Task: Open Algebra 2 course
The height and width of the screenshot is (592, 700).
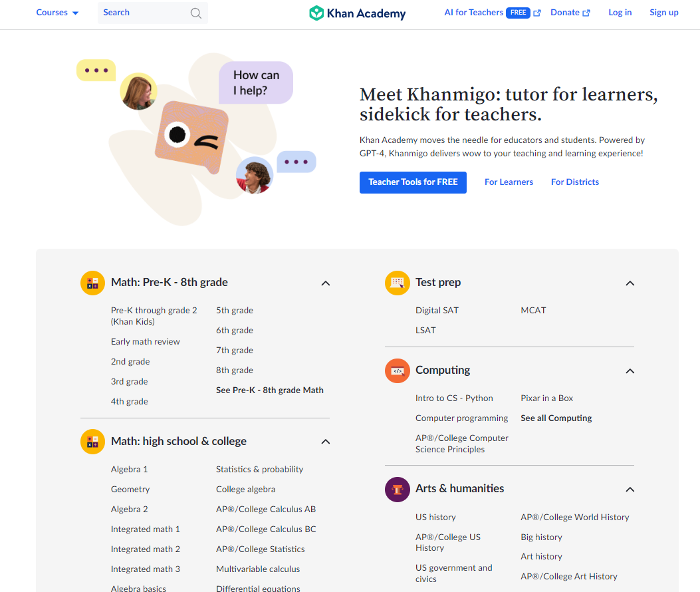Action: (130, 510)
